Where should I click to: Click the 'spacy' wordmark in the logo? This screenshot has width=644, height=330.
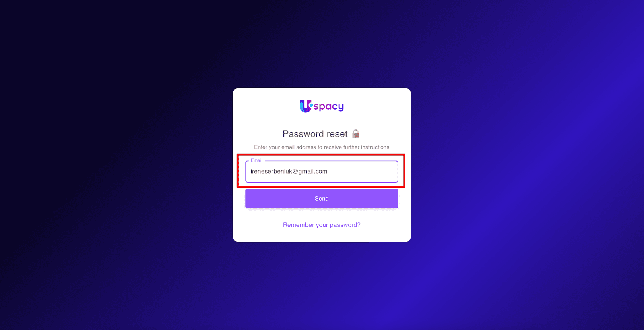tap(328, 107)
